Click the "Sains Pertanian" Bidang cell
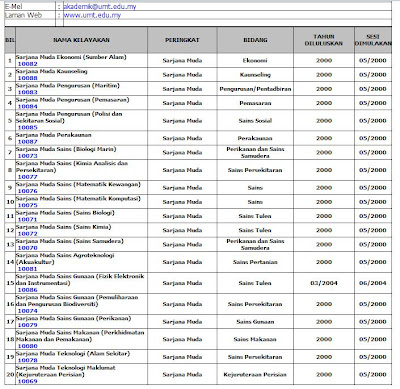400x389 pixels. click(x=255, y=262)
